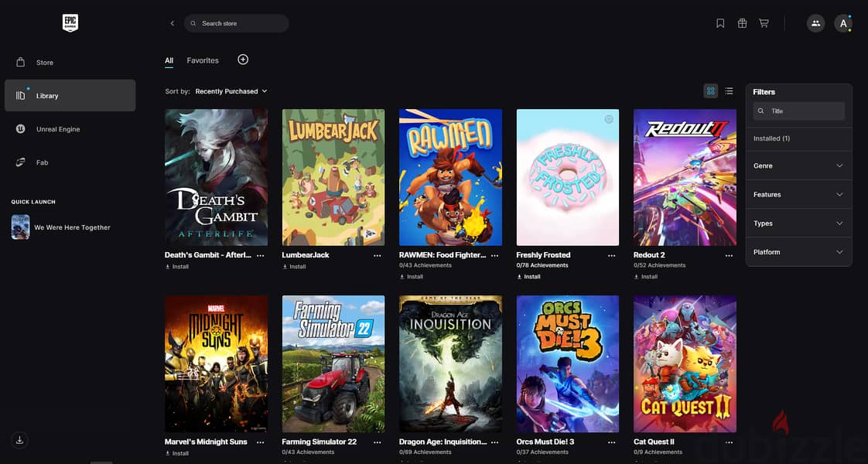868x464 pixels.
Task: Open Cat Quest II cover art
Action: pos(685,364)
